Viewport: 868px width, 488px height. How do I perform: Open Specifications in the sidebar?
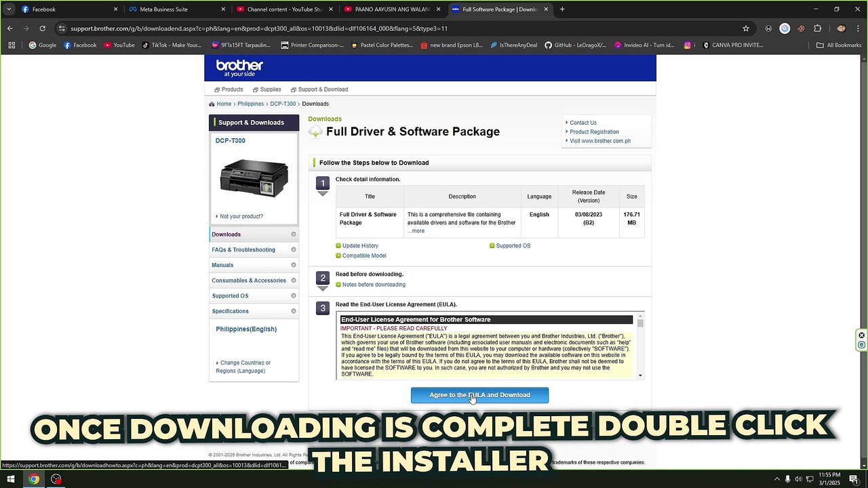tap(254, 311)
